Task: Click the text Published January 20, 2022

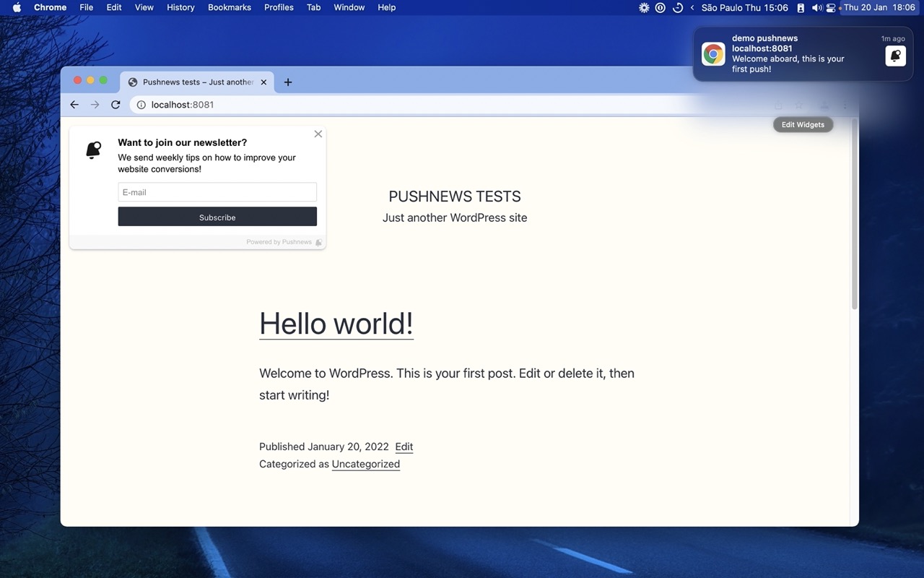Action: click(324, 447)
